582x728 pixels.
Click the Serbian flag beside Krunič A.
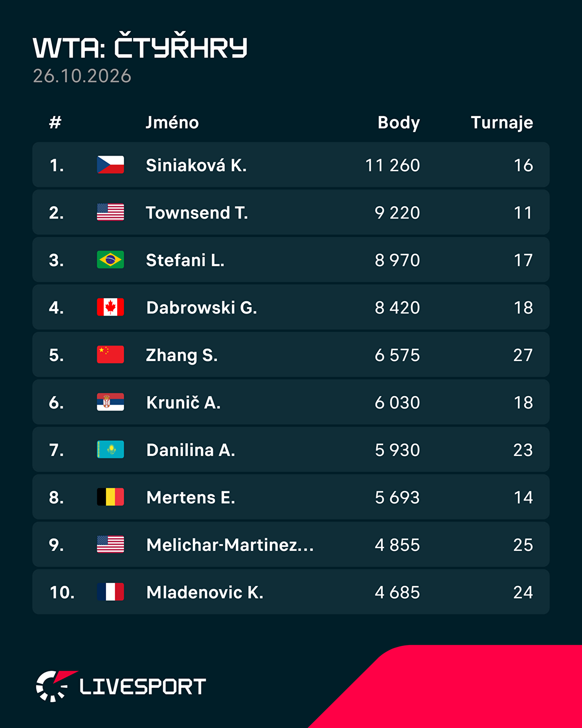tap(110, 402)
